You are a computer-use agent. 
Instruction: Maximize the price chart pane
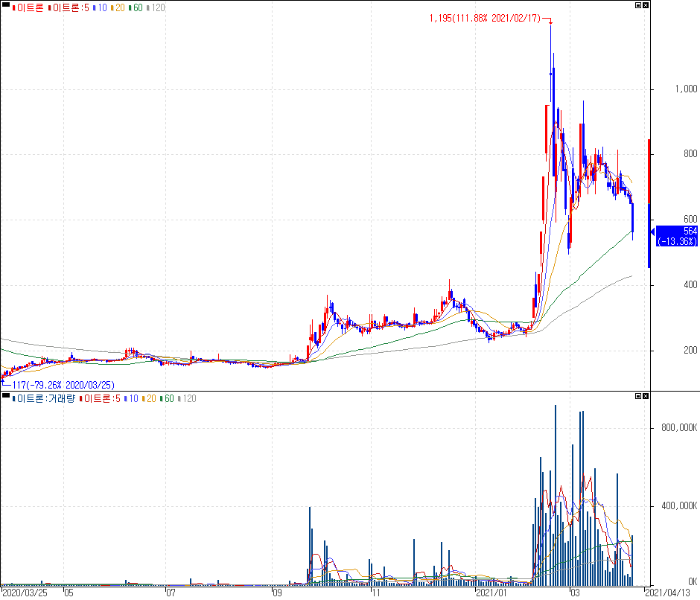638,5
